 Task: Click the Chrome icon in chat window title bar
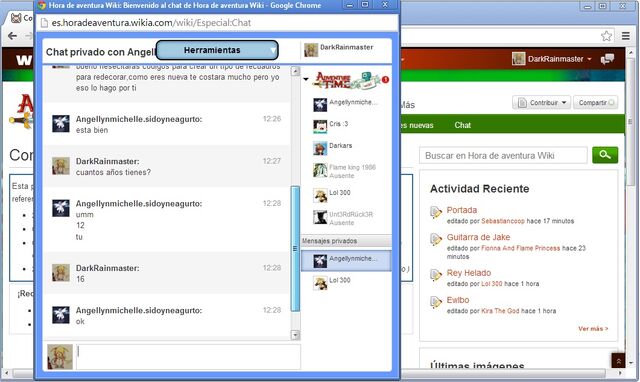pos(42,6)
